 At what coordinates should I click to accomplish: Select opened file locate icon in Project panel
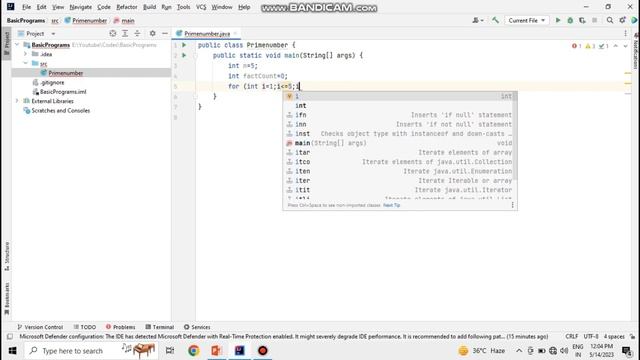pyautogui.click(x=113, y=33)
